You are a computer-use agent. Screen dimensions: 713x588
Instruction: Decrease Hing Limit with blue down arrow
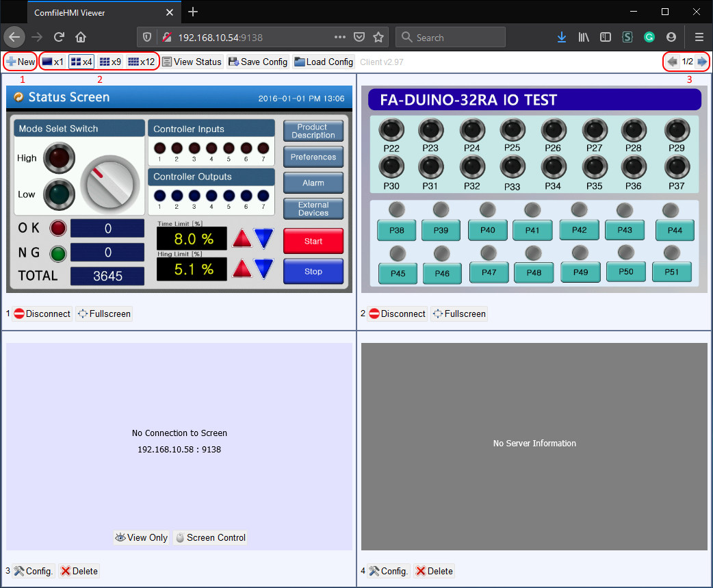click(264, 268)
